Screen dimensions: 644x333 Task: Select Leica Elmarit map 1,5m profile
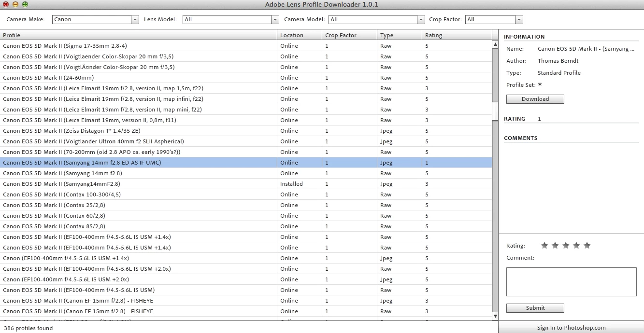pos(246,88)
